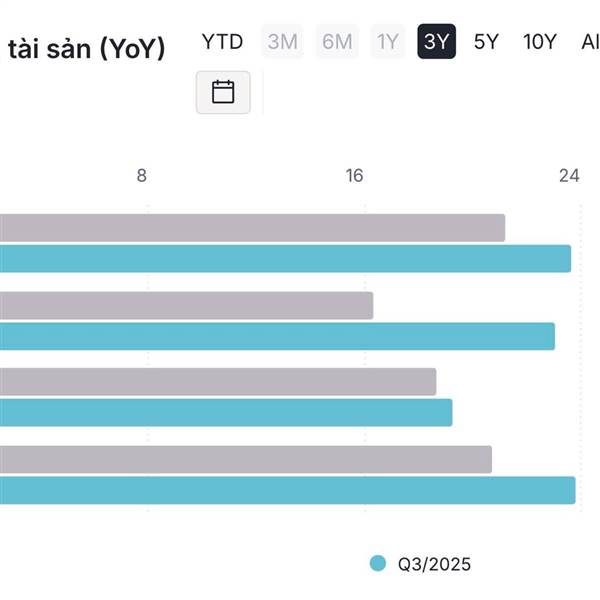
Task: Select the bottom gray bar
Action: (246, 459)
